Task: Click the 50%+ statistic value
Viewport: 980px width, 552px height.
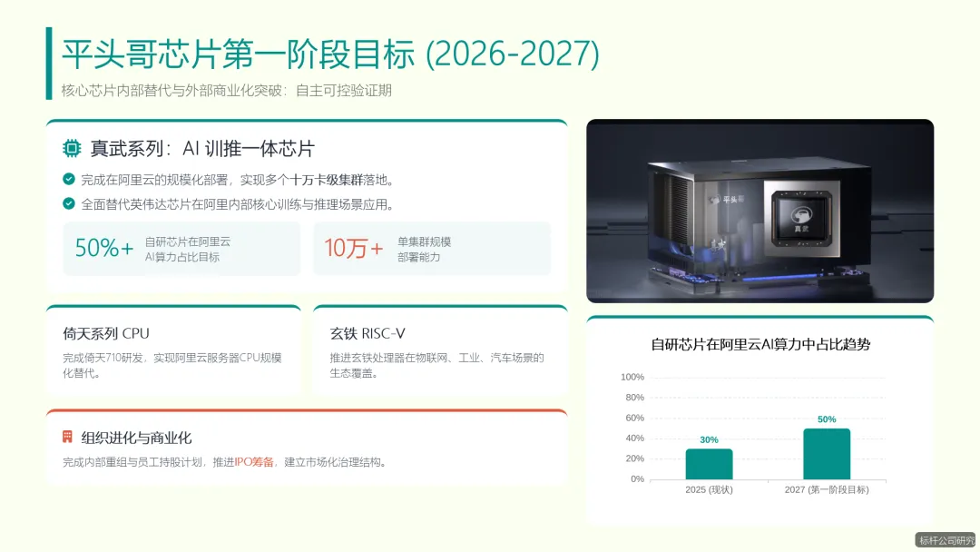Action: point(104,248)
